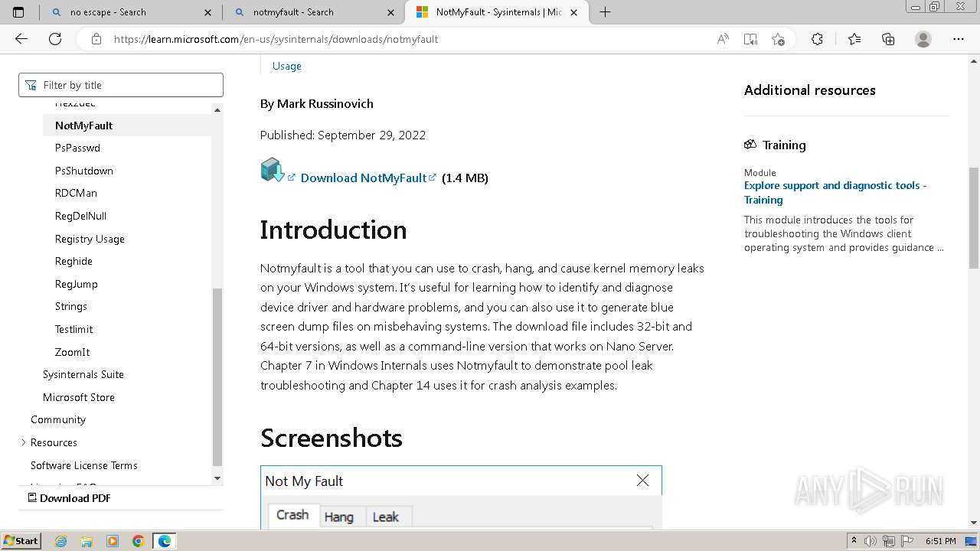Click the main page vertical scrollbar
The image size is (980, 551).
[x=974, y=218]
